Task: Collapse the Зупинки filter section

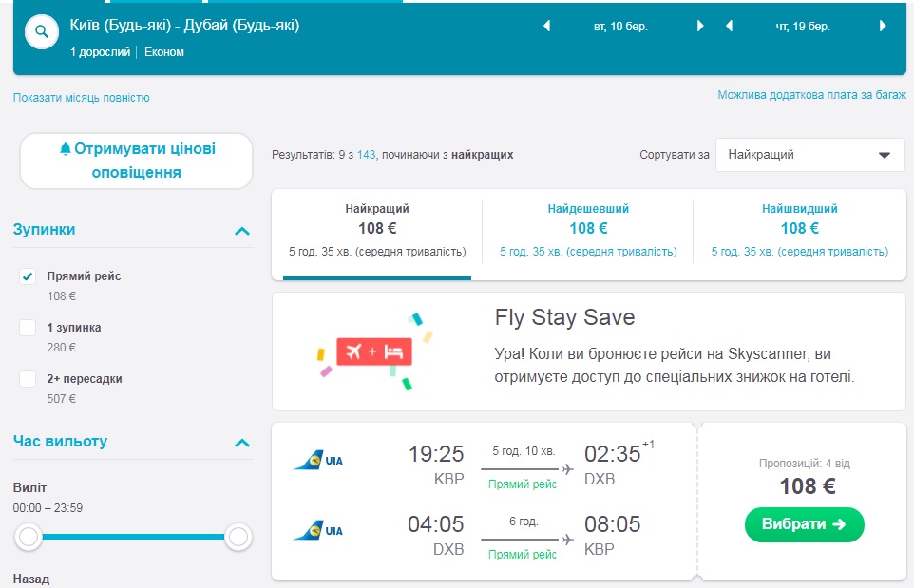Action: click(x=242, y=231)
